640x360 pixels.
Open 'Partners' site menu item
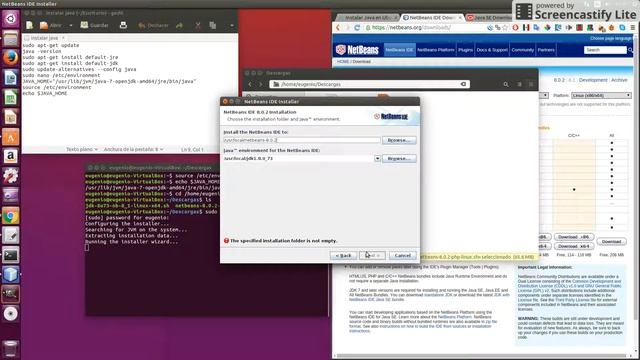[x=546, y=50]
